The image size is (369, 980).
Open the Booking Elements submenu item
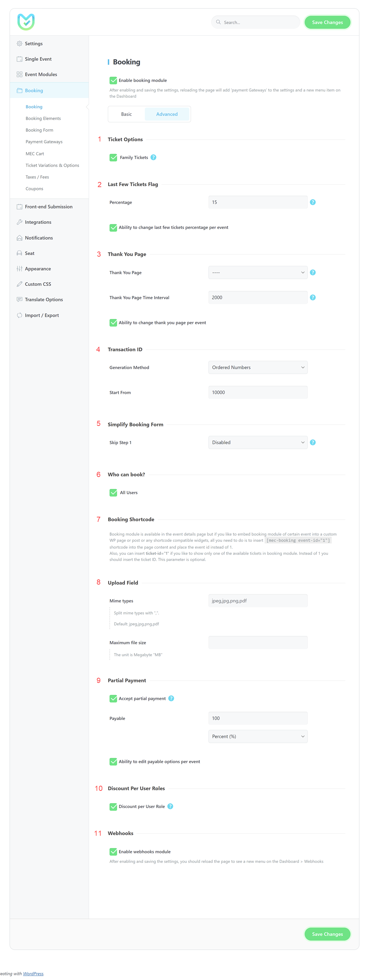(x=43, y=118)
